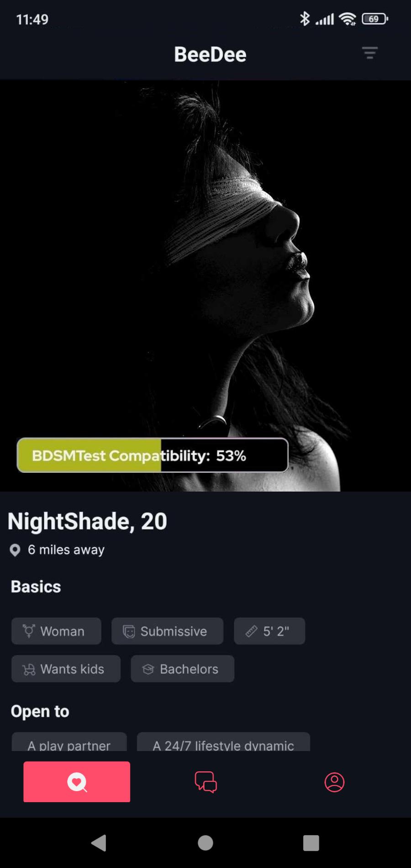411x868 pixels.
Task: Select the Bachelors chip
Action: click(x=182, y=669)
